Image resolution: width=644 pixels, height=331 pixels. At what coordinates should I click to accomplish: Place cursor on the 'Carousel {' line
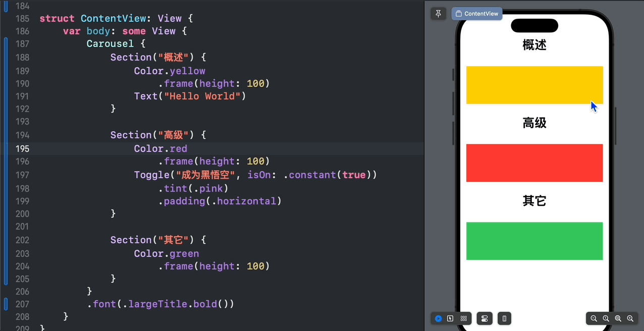click(116, 43)
